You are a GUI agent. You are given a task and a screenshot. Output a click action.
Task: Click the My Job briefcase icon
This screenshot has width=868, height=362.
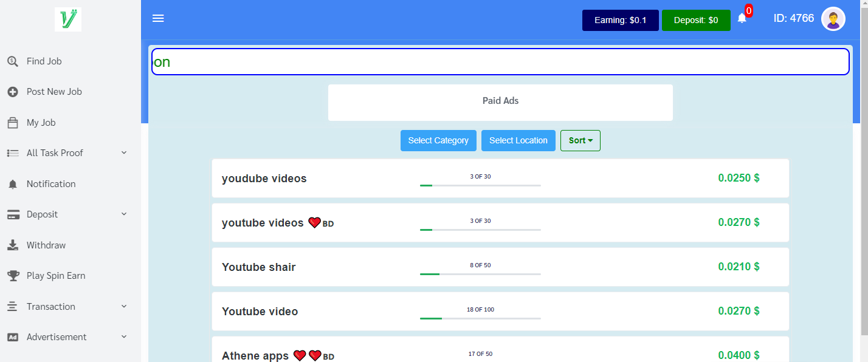[x=13, y=123]
